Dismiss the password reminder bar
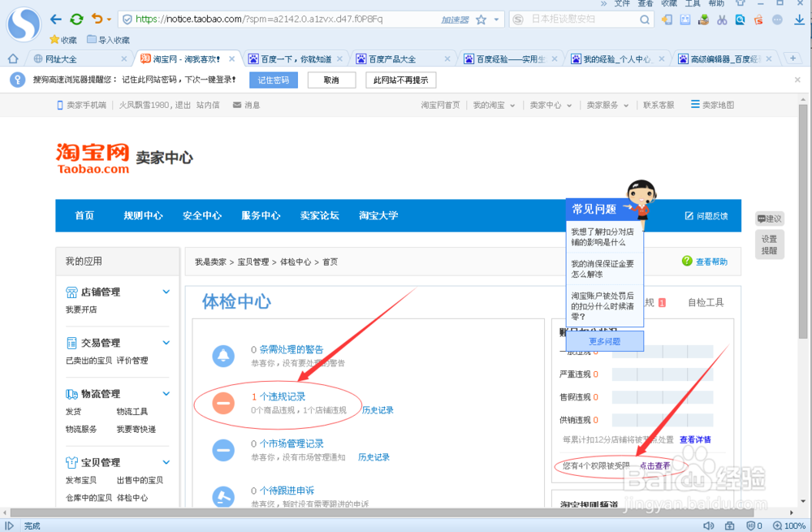 [x=797, y=80]
